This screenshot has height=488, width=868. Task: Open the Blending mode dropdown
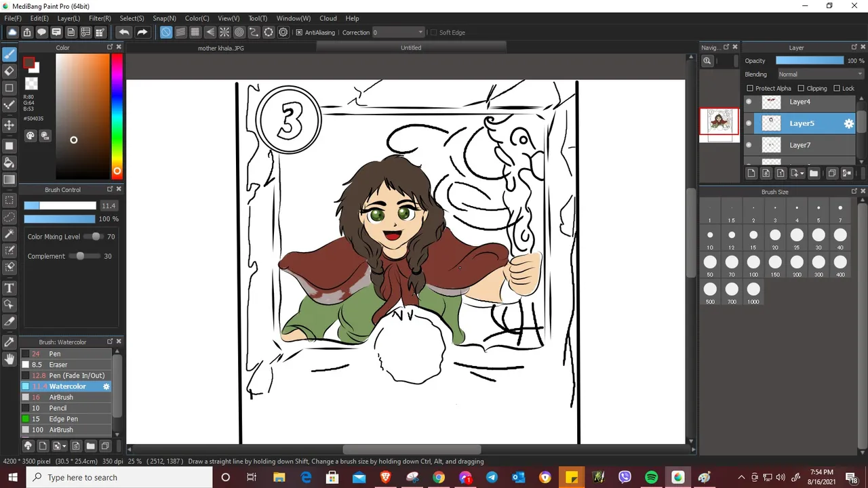coord(819,75)
